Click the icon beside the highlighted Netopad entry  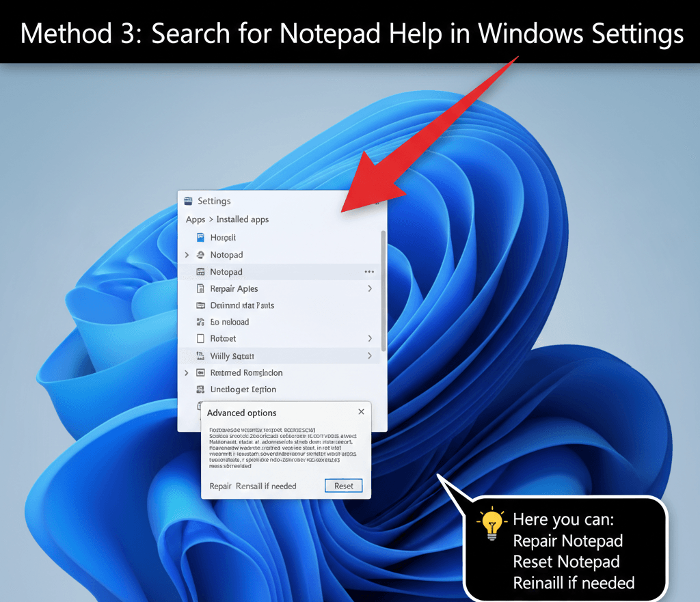[200, 272]
